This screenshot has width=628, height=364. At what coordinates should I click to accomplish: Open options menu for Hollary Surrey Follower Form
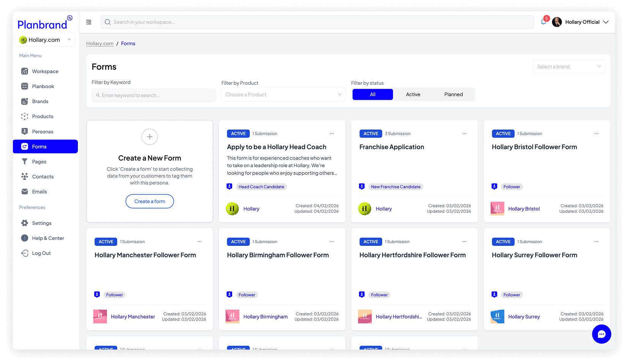(596, 242)
